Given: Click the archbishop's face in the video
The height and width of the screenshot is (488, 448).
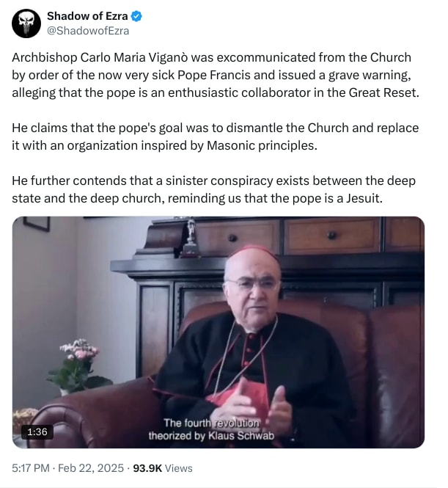Looking at the screenshot, I should [x=253, y=283].
